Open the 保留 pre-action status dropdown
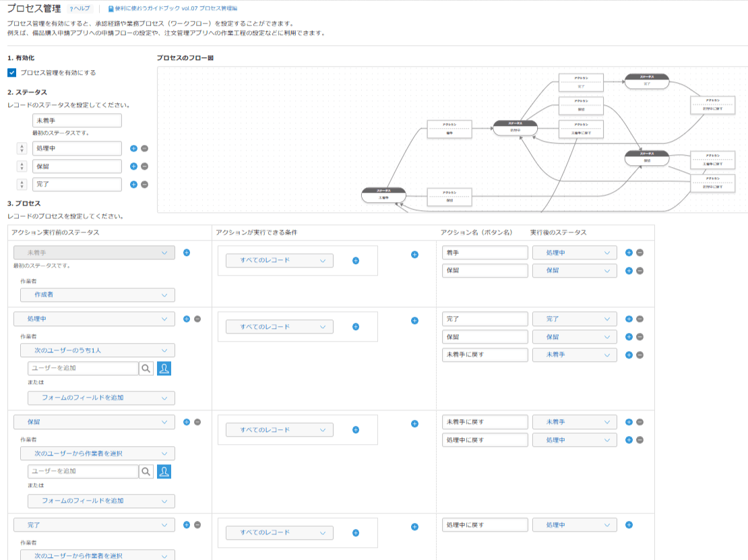The width and height of the screenshot is (748, 560). (94, 422)
